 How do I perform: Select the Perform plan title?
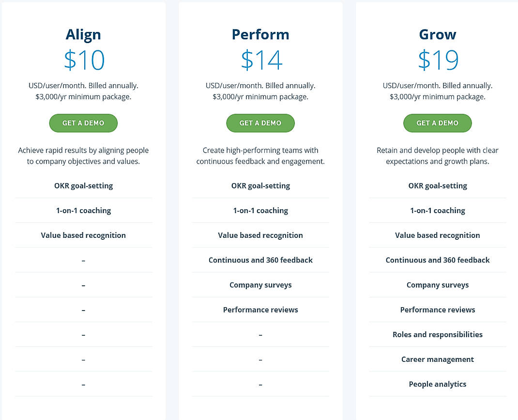260,34
